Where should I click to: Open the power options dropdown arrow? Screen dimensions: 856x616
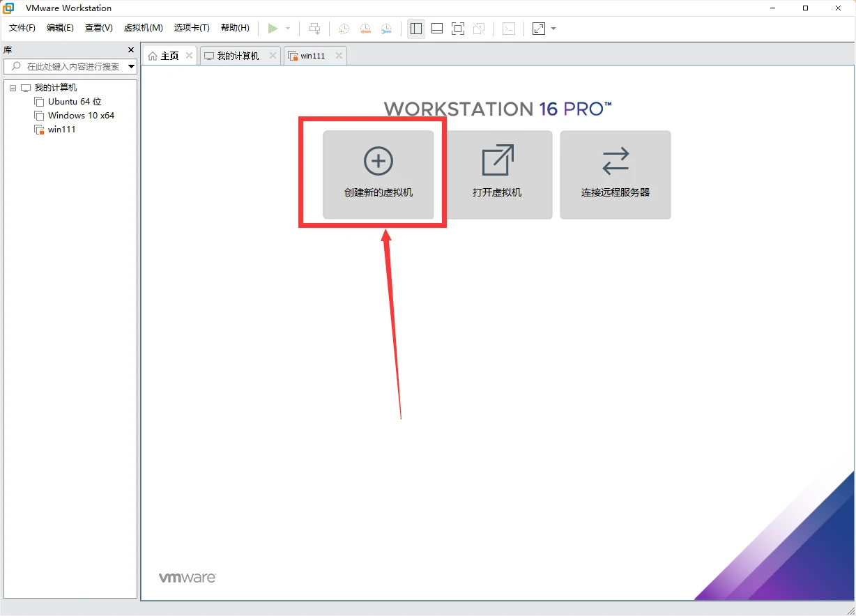288,29
